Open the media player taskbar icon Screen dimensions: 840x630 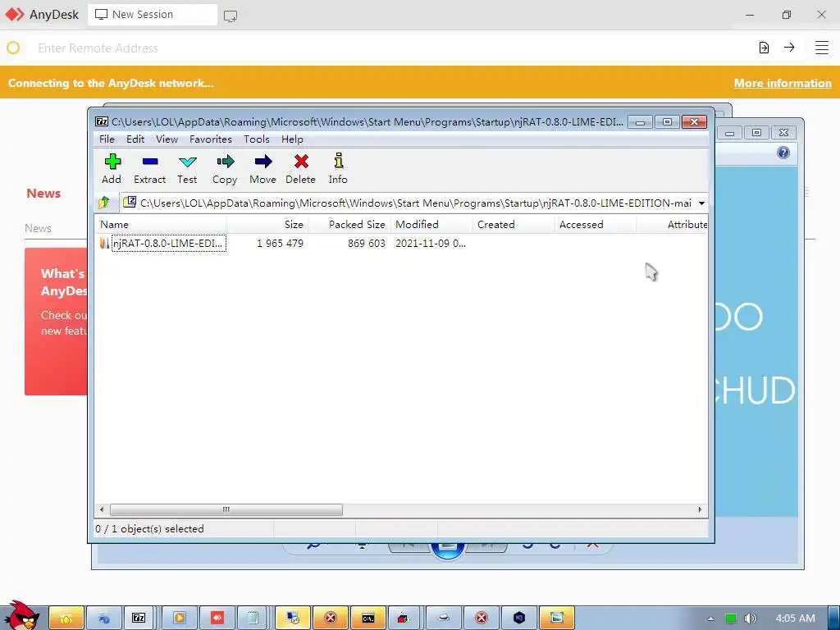coord(180,618)
